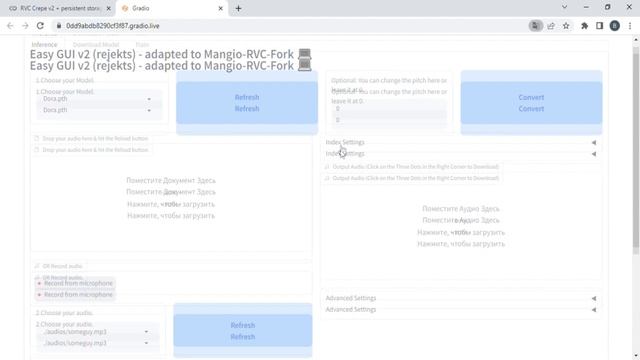Open the tab search chevron
The height and width of the screenshot is (360, 640).
(564, 7)
